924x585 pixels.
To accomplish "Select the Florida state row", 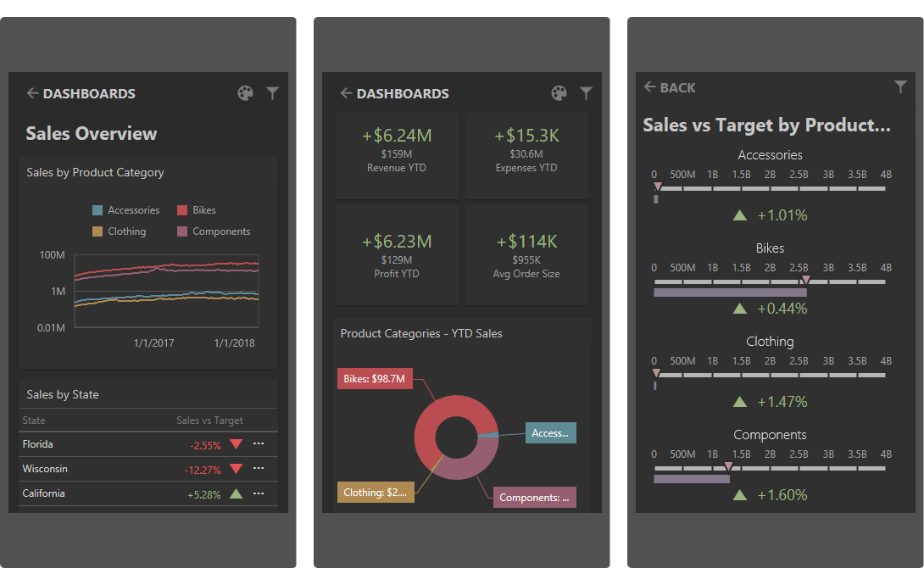I will coord(148,444).
